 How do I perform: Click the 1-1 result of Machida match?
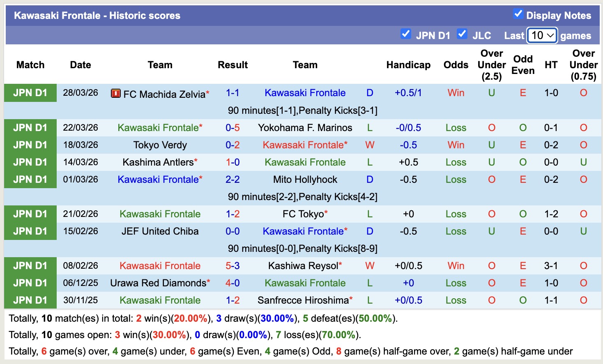(x=233, y=93)
